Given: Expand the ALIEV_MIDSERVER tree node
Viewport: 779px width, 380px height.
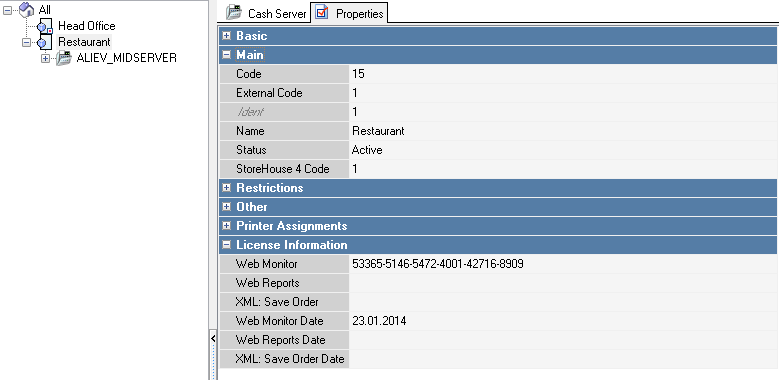Looking at the screenshot, I should tap(46, 59).
